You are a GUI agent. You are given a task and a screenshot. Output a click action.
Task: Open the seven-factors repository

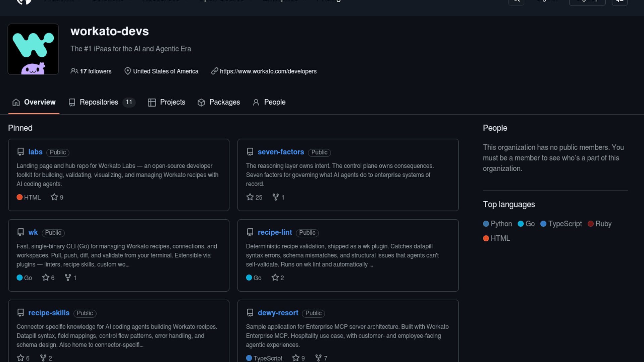[281, 152]
